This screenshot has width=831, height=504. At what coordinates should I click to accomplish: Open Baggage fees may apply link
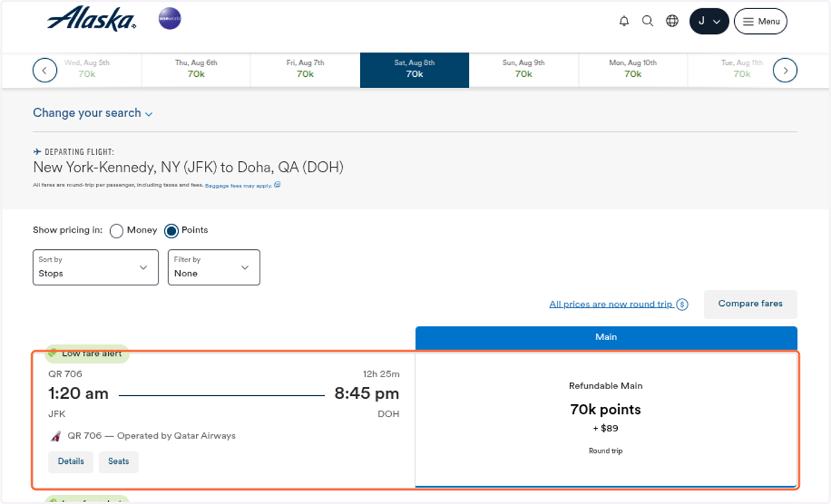click(242, 186)
